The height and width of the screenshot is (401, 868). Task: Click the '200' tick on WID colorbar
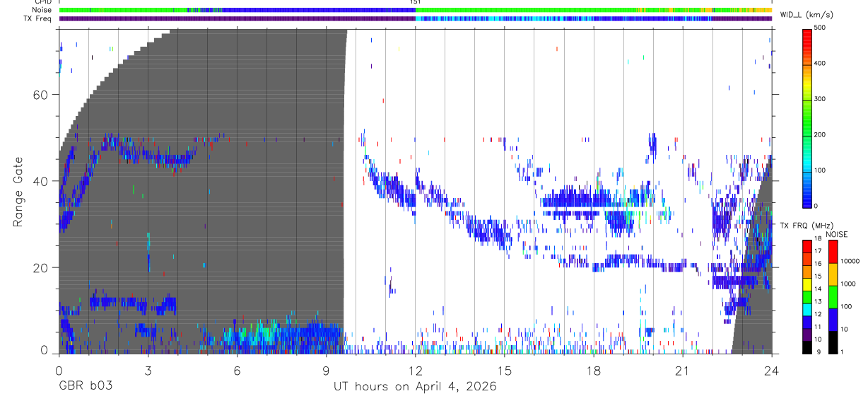coord(820,135)
